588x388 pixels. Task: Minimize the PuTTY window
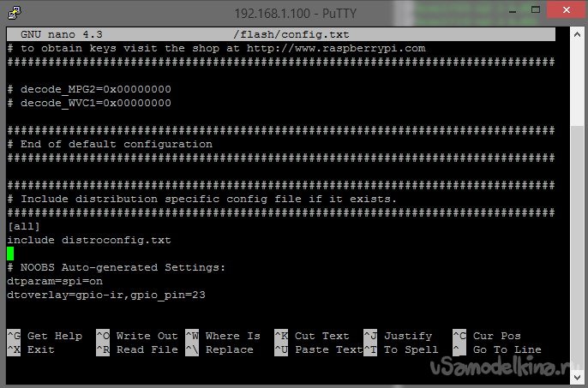[513, 10]
